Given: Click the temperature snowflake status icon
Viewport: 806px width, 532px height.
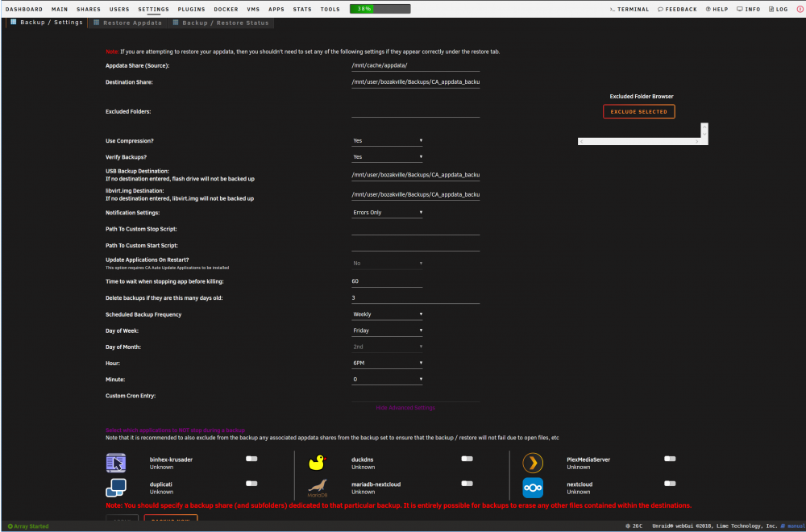Looking at the screenshot, I should click(x=628, y=526).
